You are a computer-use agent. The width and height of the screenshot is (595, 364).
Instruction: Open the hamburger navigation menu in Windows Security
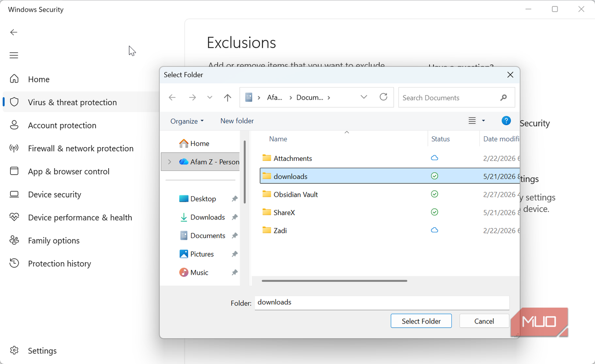click(14, 55)
